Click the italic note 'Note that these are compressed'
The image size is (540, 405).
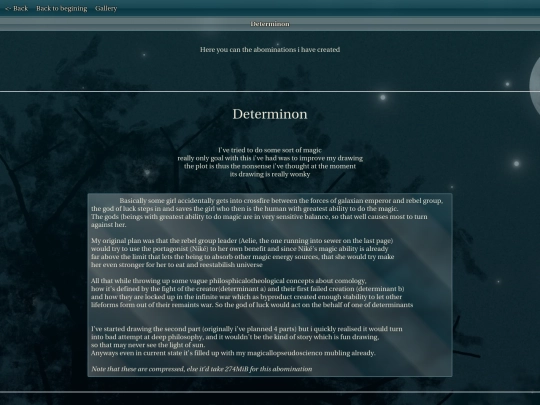click(x=201, y=369)
